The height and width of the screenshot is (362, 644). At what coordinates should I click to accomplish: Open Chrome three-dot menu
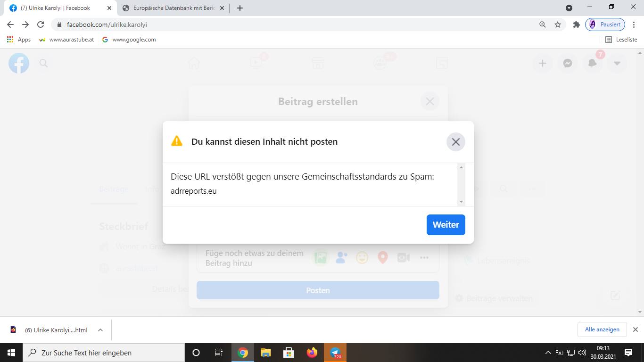pyautogui.click(x=634, y=25)
